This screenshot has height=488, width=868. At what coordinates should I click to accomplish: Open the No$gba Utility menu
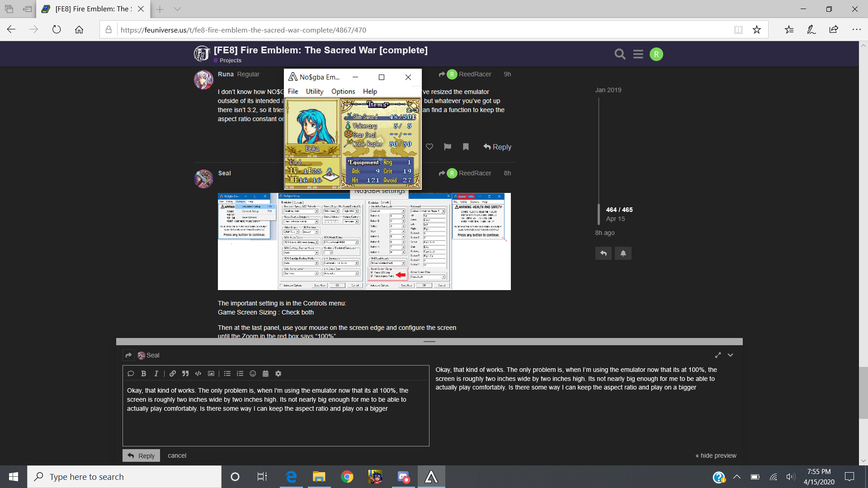(x=315, y=91)
